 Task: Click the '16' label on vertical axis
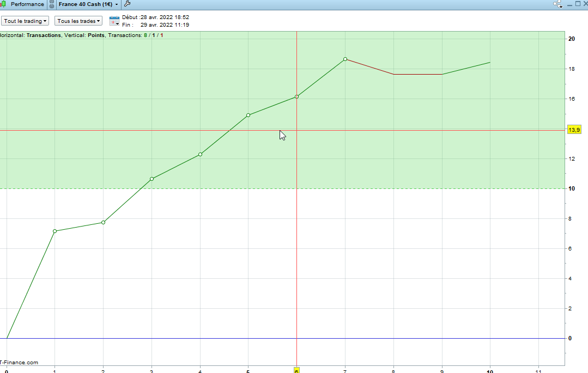click(x=572, y=99)
